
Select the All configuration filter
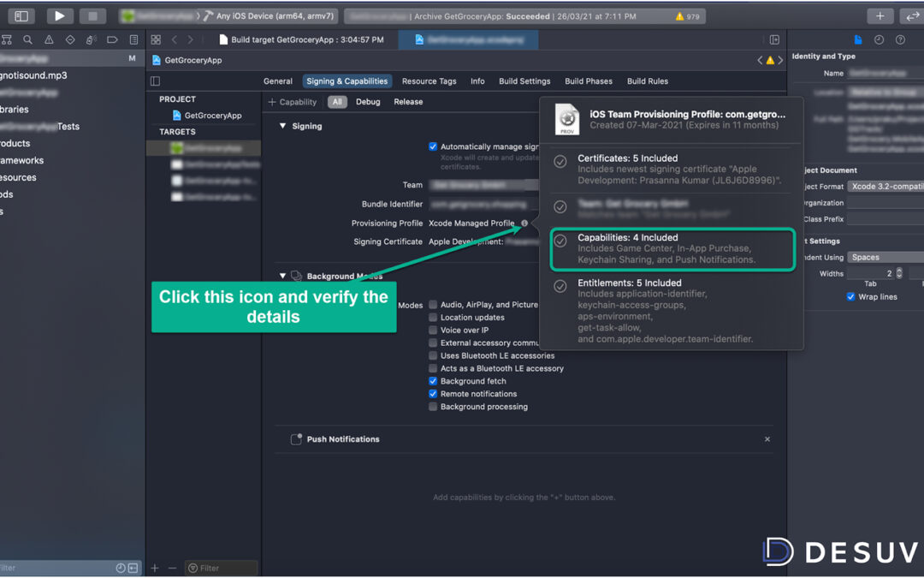pos(337,102)
